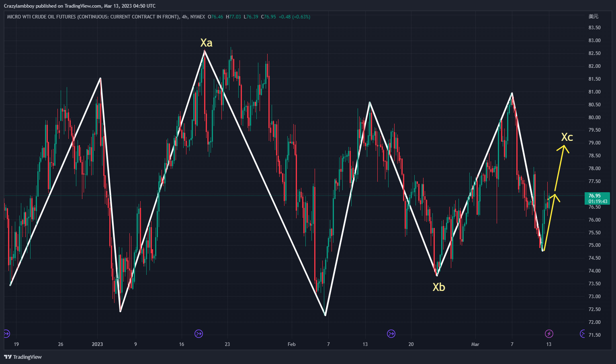Click the 4h interval in the chart legend

pyautogui.click(x=184, y=17)
